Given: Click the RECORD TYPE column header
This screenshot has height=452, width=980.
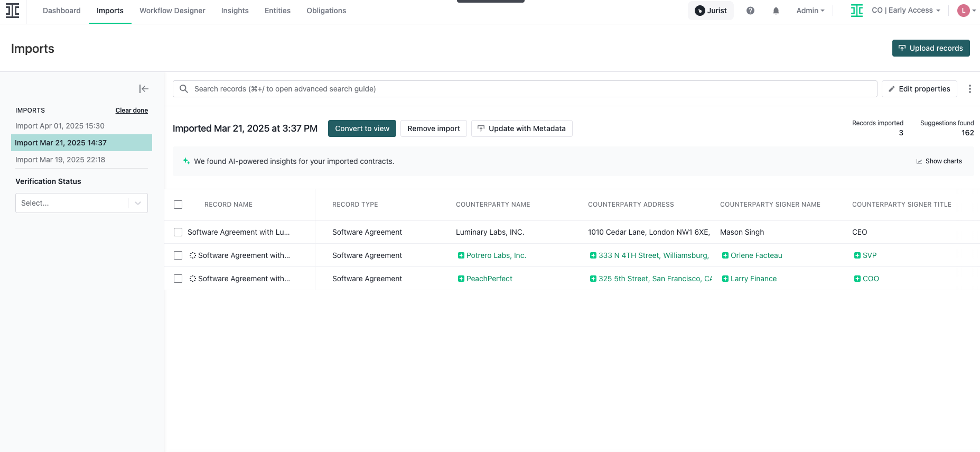Looking at the screenshot, I should pyautogui.click(x=355, y=205).
